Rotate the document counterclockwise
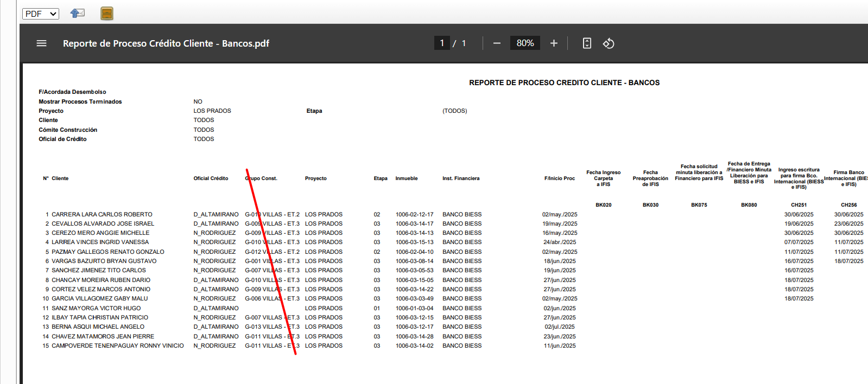The width and height of the screenshot is (868, 384). (609, 43)
